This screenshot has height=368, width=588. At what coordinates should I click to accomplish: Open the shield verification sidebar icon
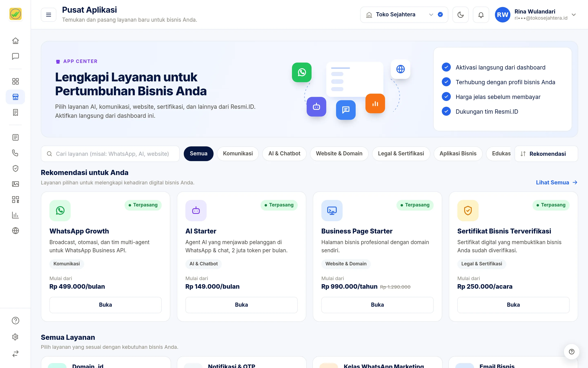[x=15, y=168]
